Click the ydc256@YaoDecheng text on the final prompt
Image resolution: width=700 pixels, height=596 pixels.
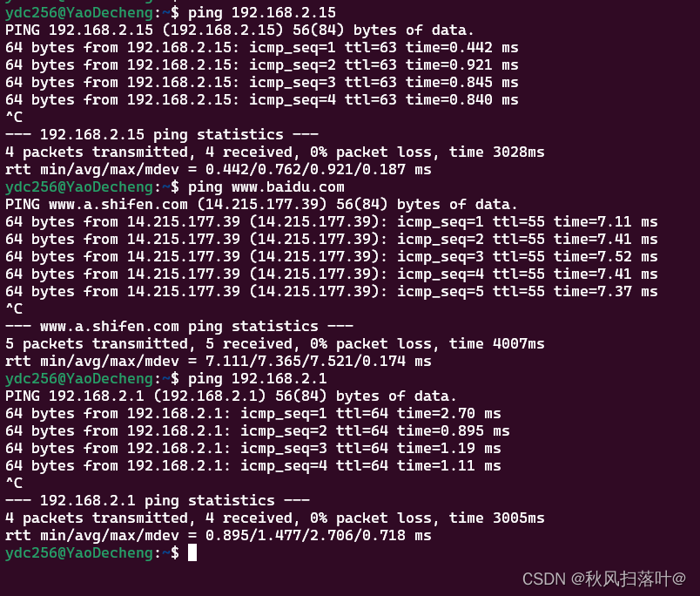coord(78,552)
